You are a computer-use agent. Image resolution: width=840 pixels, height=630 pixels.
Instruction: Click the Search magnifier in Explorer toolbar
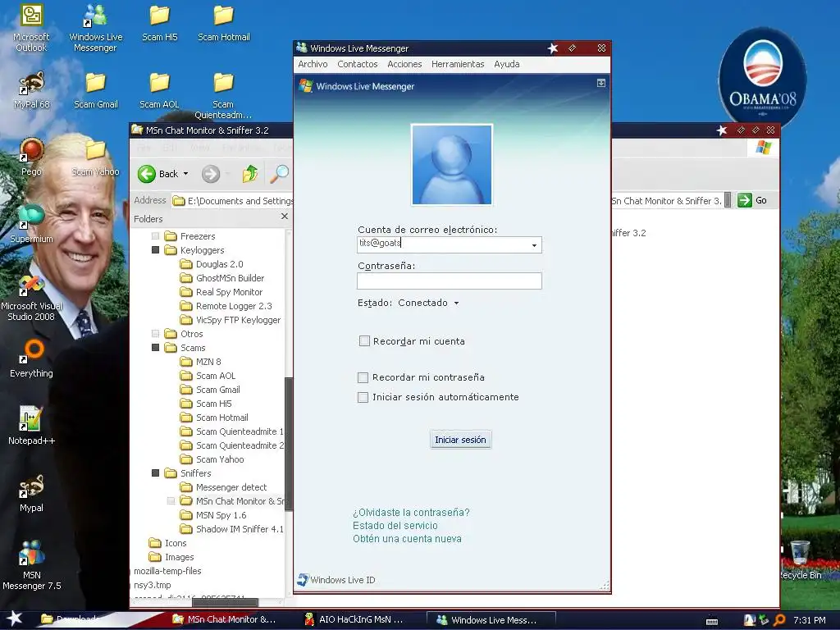pyautogui.click(x=279, y=174)
